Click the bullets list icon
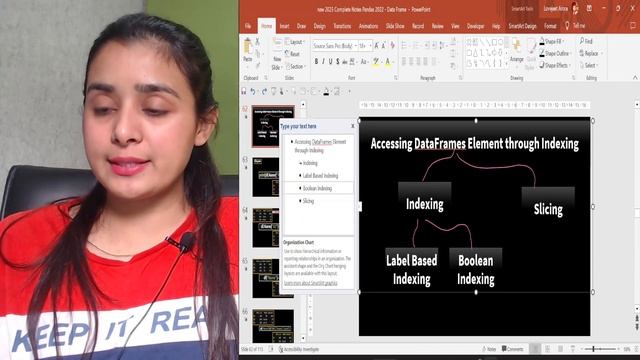 coord(404,45)
